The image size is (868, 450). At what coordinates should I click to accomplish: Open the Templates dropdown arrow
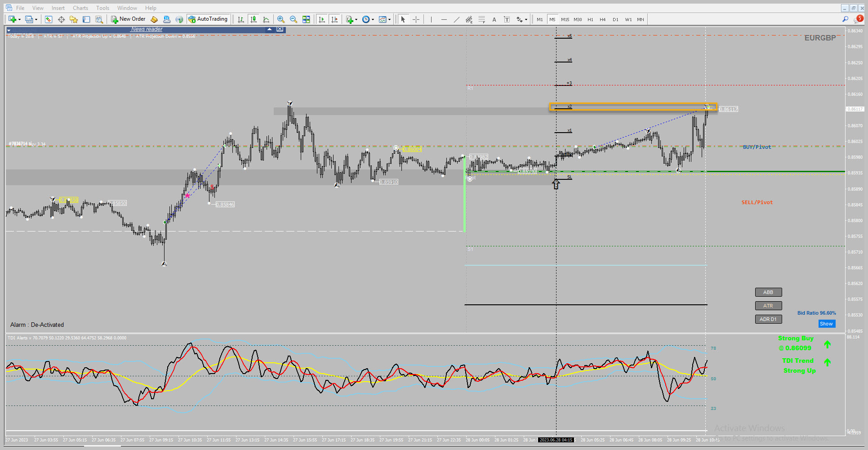click(389, 19)
